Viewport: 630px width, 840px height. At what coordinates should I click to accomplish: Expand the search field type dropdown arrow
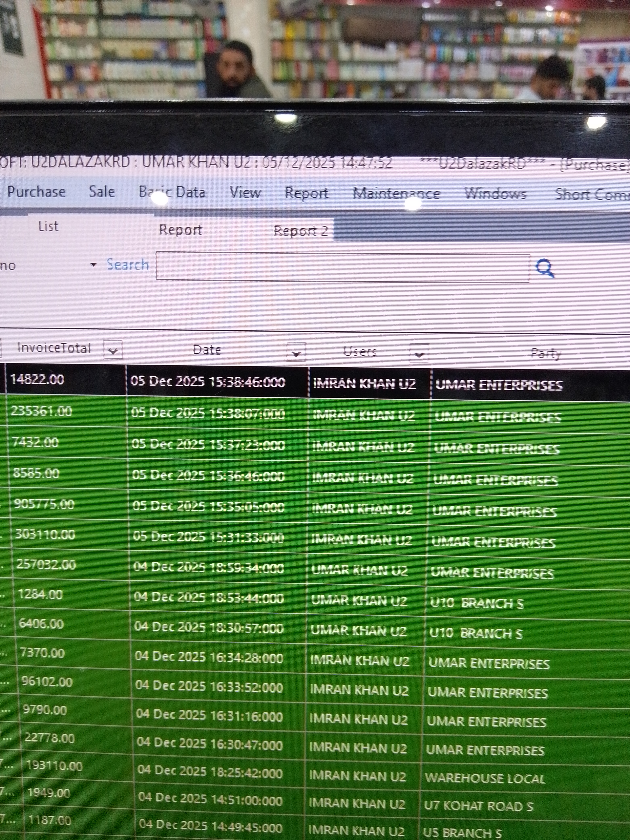click(93, 265)
